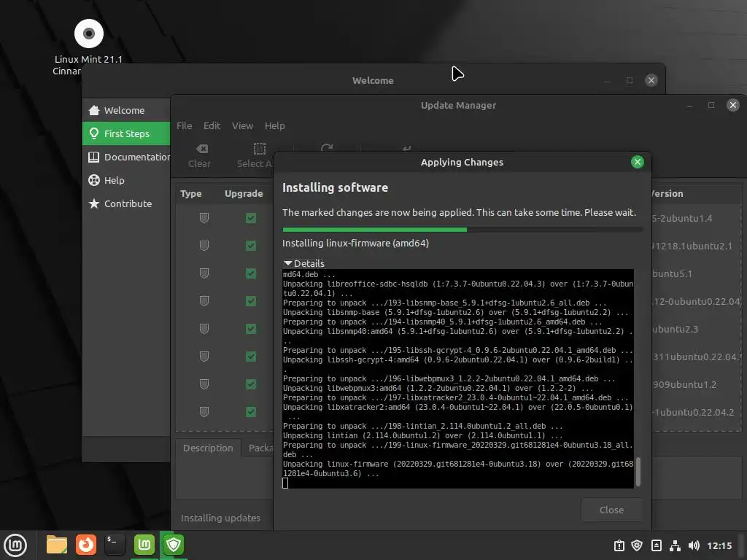This screenshot has height=560, width=747.
Task: Click the shield type icon in the first update row
Action: [204, 218]
